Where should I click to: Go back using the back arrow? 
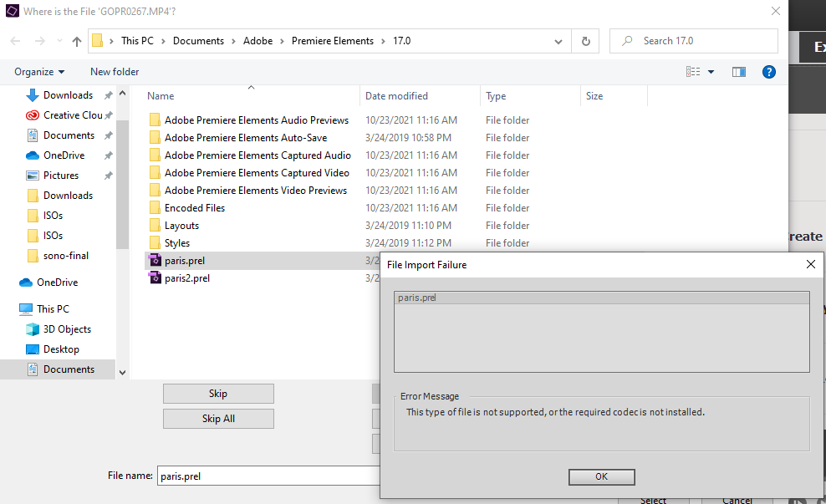13,40
